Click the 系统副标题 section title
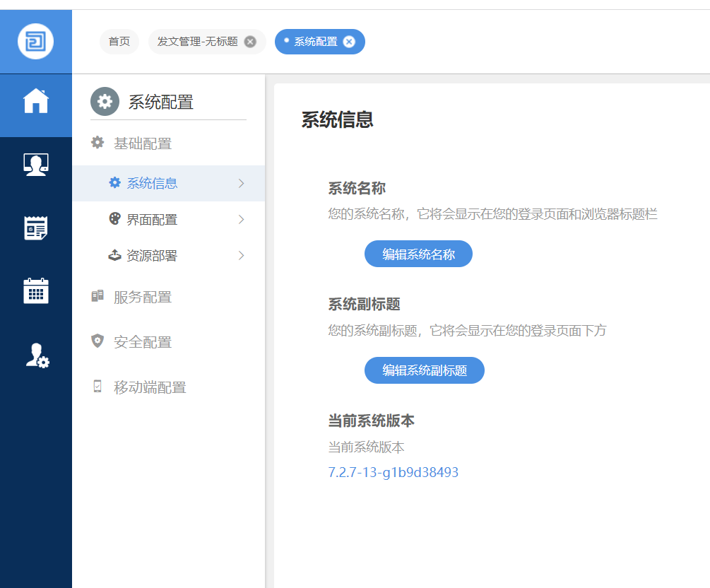710x588 pixels. coord(364,303)
